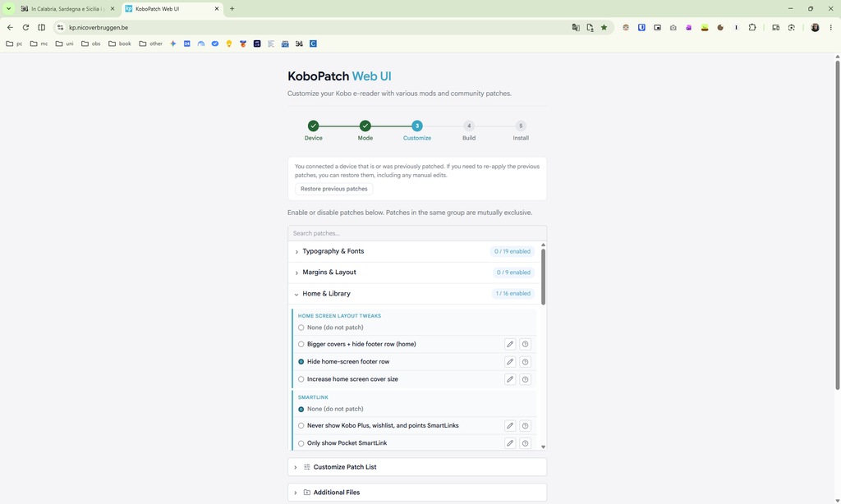Image resolution: width=841 pixels, height=504 pixels.
Task: Select Never show Kobo Plus SmartLinks
Action: [x=301, y=426]
